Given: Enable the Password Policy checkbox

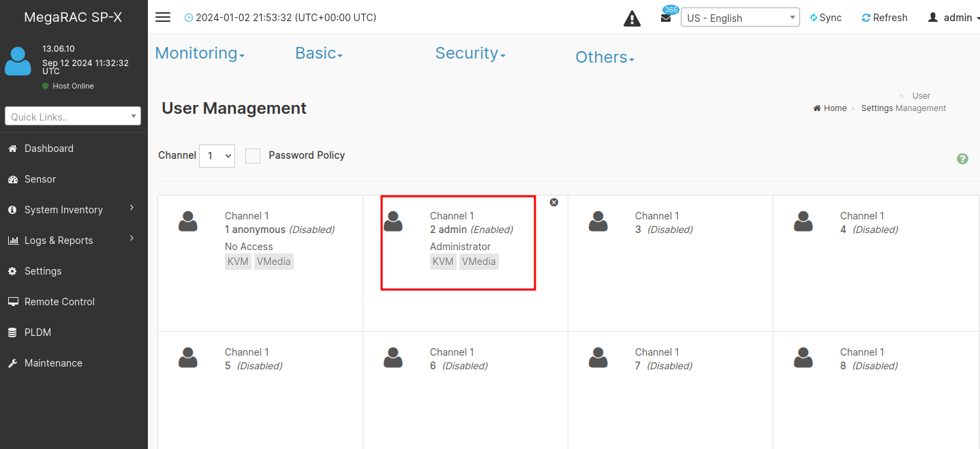Looking at the screenshot, I should tap(253, 156).
